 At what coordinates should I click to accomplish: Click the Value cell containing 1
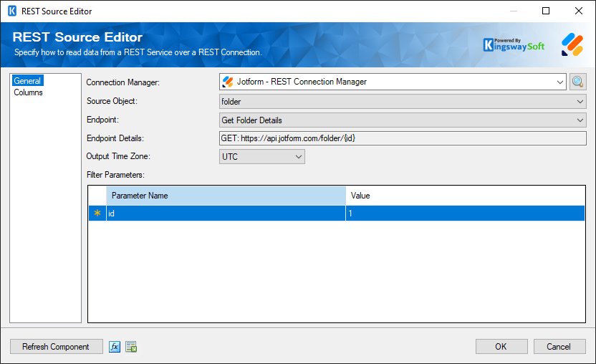(x=465, y=214)
